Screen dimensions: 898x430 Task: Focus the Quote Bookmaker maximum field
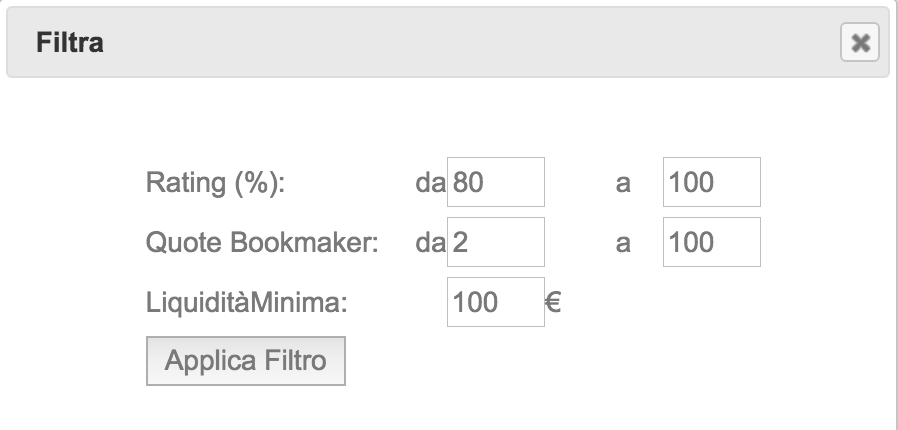(x=711, y=243)
